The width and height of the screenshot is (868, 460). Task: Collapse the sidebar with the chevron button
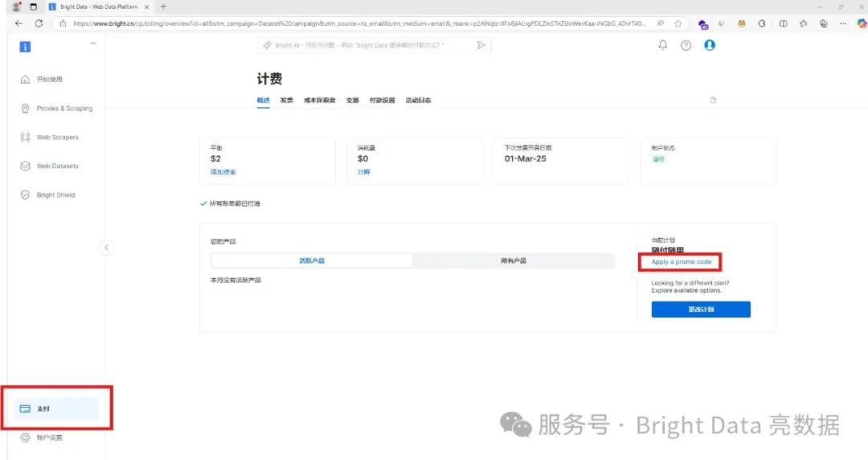pyautogui.click(x=106, y=248)
